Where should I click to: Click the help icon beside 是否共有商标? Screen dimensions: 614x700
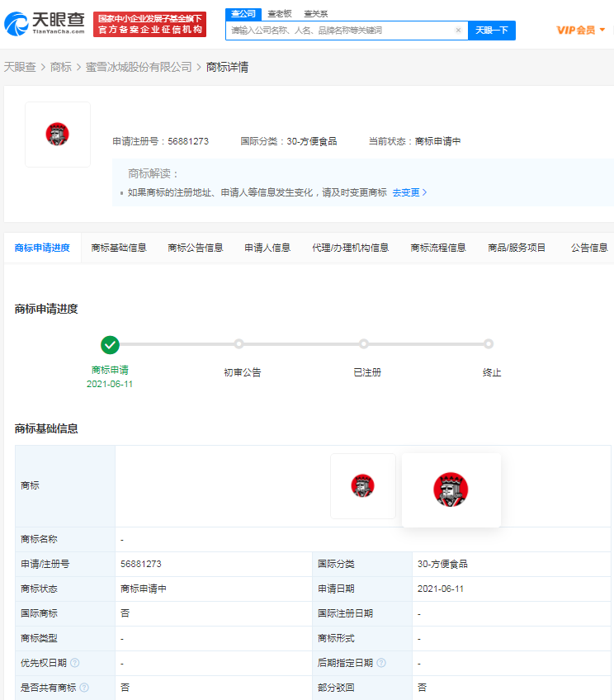[x=84, y=687]
